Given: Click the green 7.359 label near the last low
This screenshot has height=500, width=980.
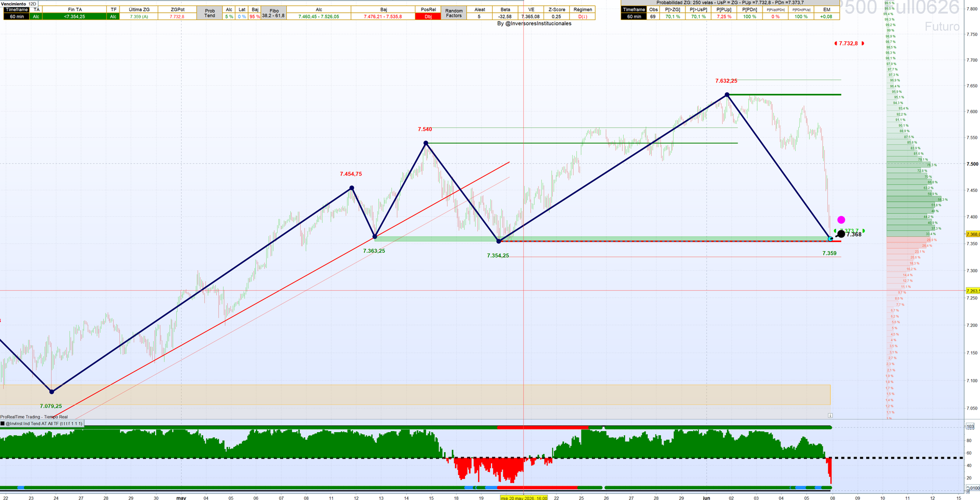Looking at the screenshot, I should [x=829, y=253].
